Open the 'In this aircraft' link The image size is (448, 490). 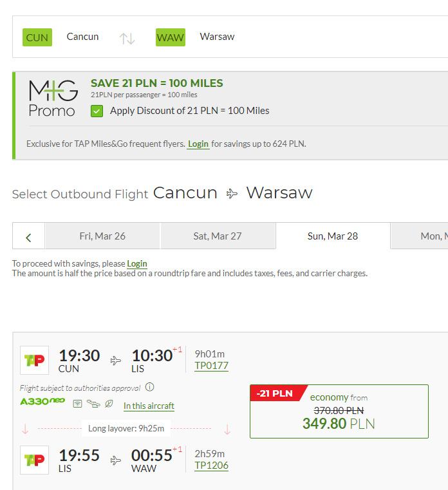point(149,406)
